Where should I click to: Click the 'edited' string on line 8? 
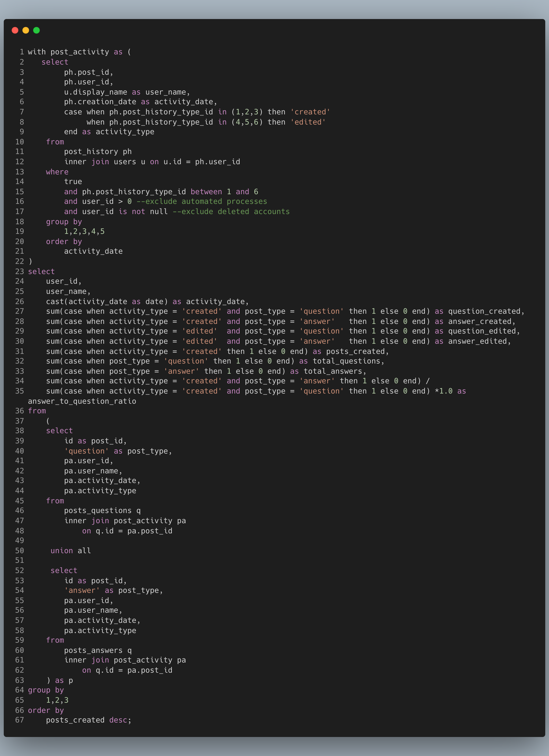pyautogui.click(x=308, y=122)
